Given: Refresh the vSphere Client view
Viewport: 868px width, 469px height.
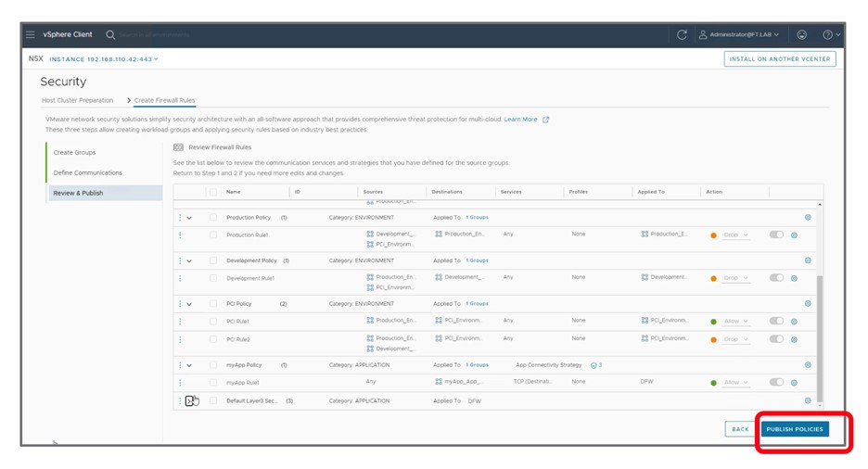Looking at the screenshot, I should (682, 34).
